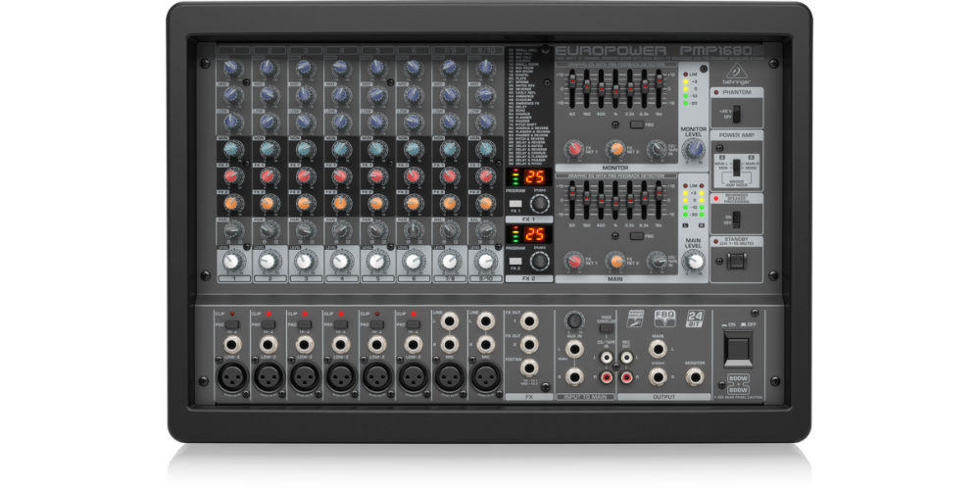This screenshot has width=980, height=490.
Task: Click the Monitor CD/Tape In knob
Action: (657, 149)
